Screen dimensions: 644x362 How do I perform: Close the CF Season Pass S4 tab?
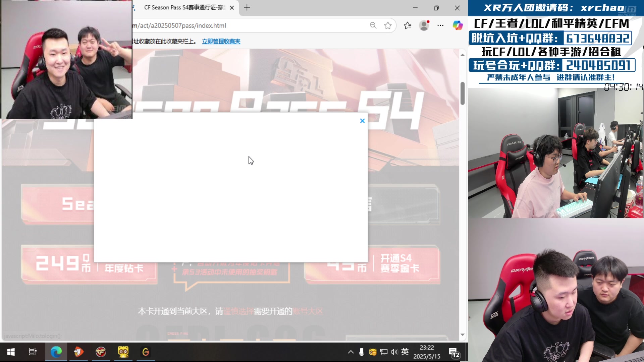(232, 8)
